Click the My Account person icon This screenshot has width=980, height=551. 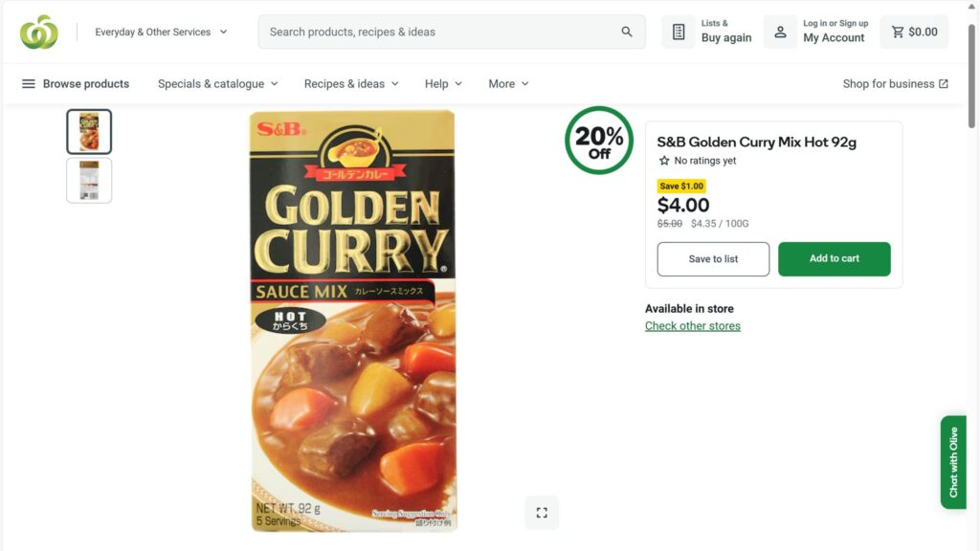click(780, 32)
